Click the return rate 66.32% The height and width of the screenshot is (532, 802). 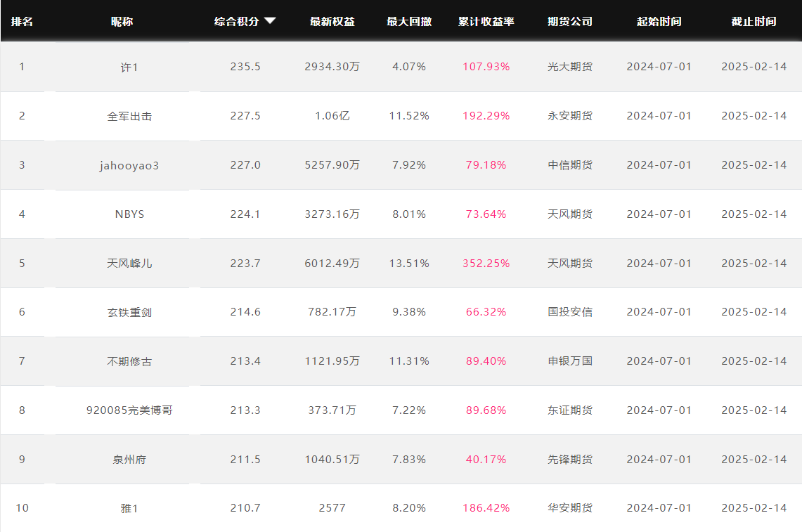click(x=486, y=311)
